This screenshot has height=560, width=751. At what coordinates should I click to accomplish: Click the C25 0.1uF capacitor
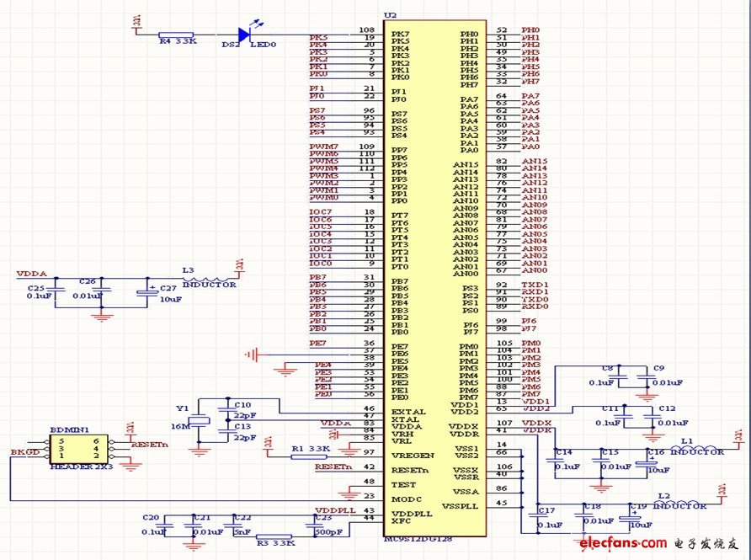pyautogui.click(x=56, y=291)
